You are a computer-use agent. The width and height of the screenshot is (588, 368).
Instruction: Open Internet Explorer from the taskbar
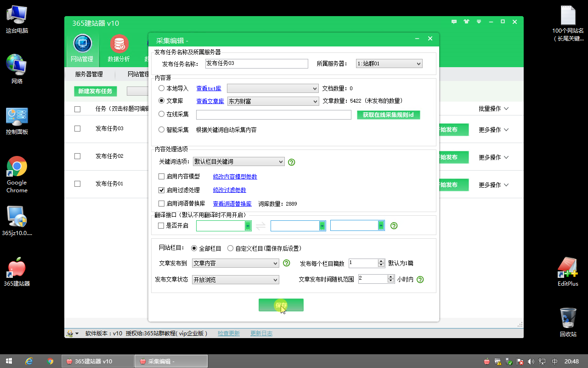tap(29, 361)
